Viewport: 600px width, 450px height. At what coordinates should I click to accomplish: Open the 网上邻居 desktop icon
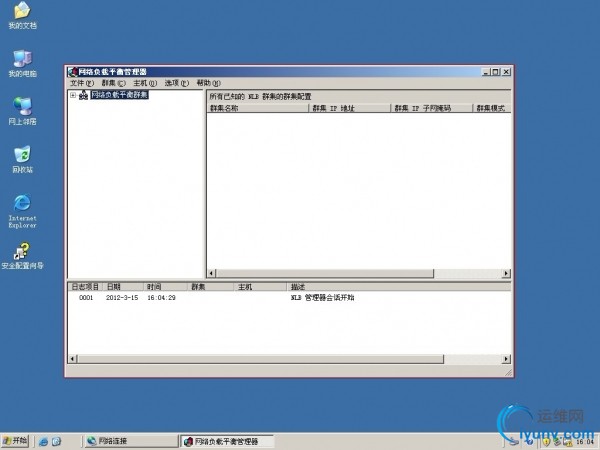pyautogui.click(x=22, y=111)
